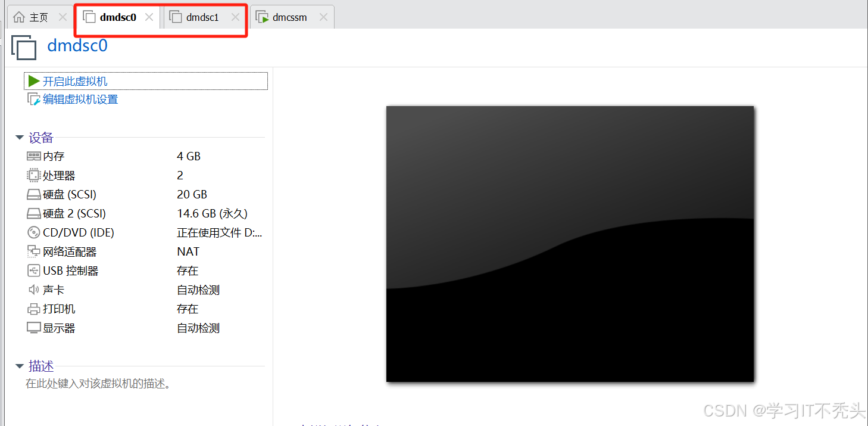Select the 硬盘 2 (SCSI) device row

(145, 213)
